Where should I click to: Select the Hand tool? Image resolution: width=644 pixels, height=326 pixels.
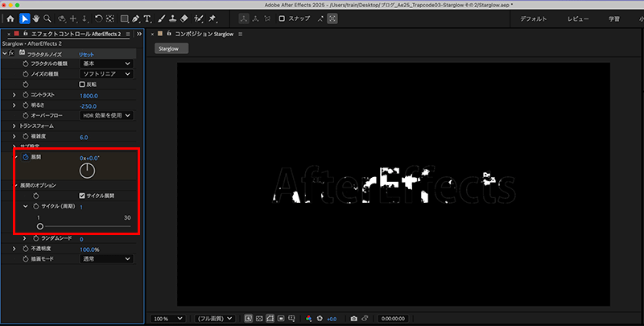pos(36,19)
